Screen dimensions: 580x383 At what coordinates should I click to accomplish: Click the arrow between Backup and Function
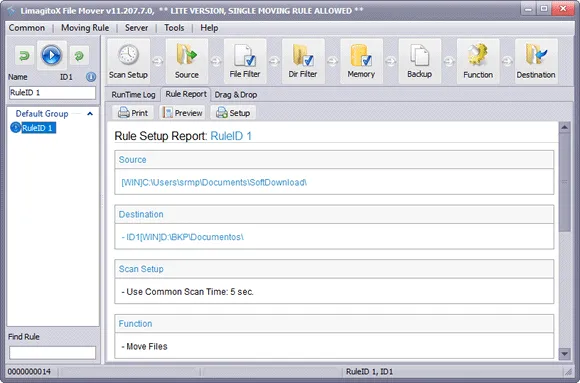tap(449, 61)
